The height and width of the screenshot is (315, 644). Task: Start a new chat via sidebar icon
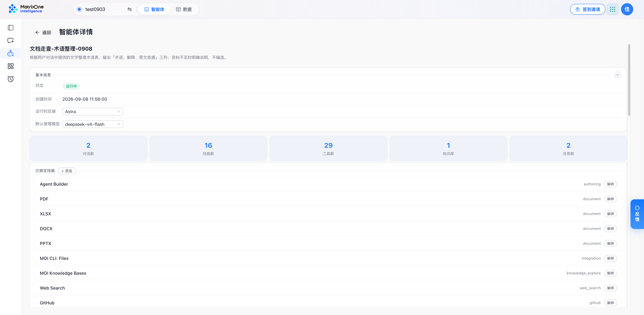[10, 40]
